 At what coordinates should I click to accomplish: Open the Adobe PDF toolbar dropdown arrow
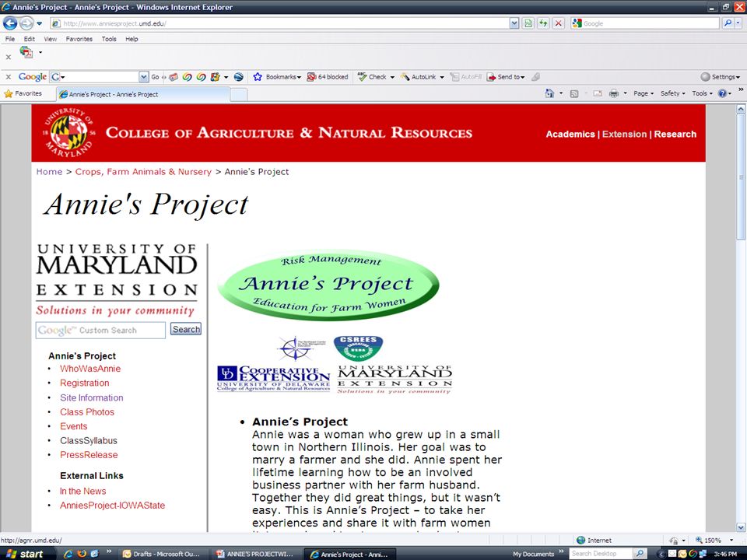(40, 52)
